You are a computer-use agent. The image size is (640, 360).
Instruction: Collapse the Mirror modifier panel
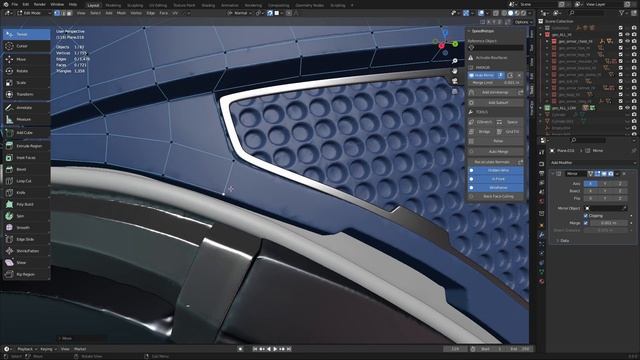[x=553, y=174]
